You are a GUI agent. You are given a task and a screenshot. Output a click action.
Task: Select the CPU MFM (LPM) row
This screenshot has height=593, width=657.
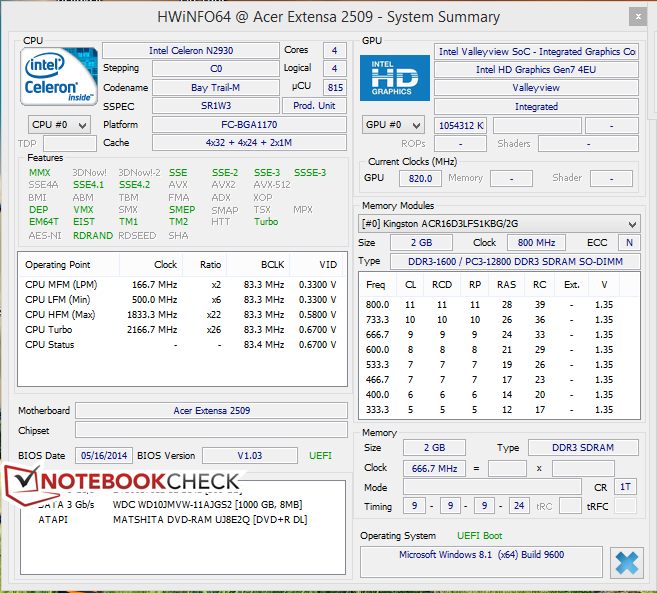click(x=181, y=285)
